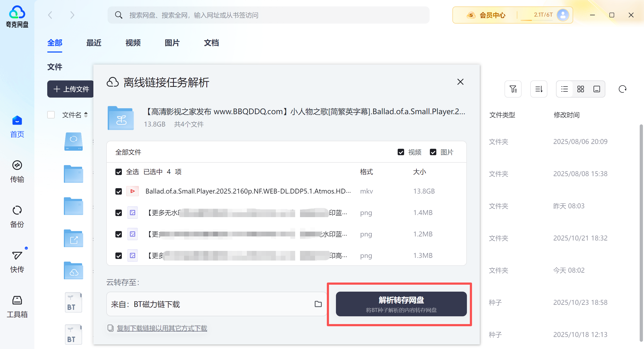Uncheck the 图片 filter checkbox
Image resolution: width=644 pixels, height=349 pixels.
(x=433, y=152)
